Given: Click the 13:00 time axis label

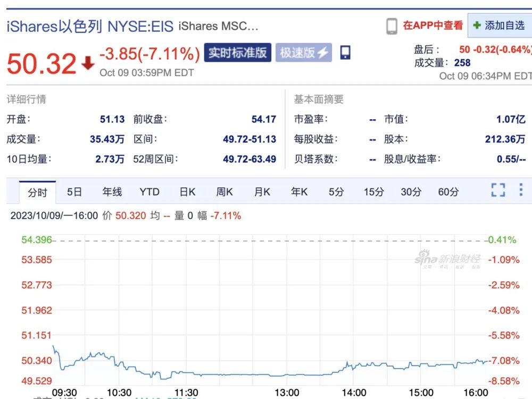Looking at the screenshot, I should [x=287, y=393].
